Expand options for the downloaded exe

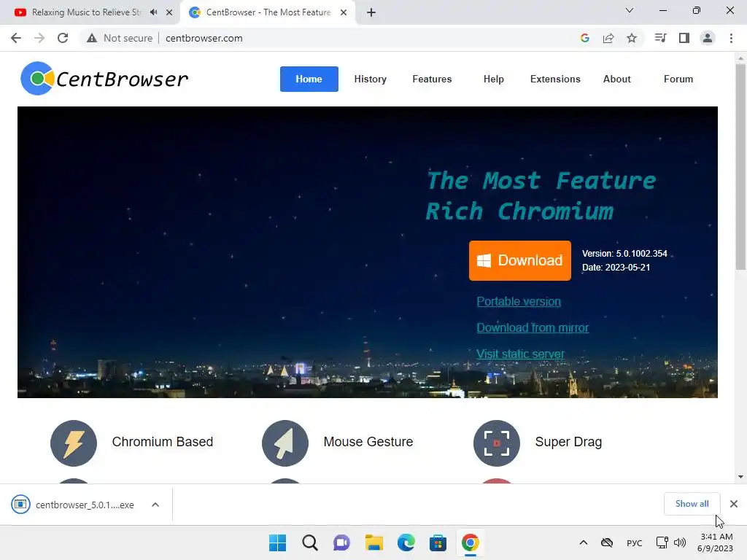[x=155, y=505]
